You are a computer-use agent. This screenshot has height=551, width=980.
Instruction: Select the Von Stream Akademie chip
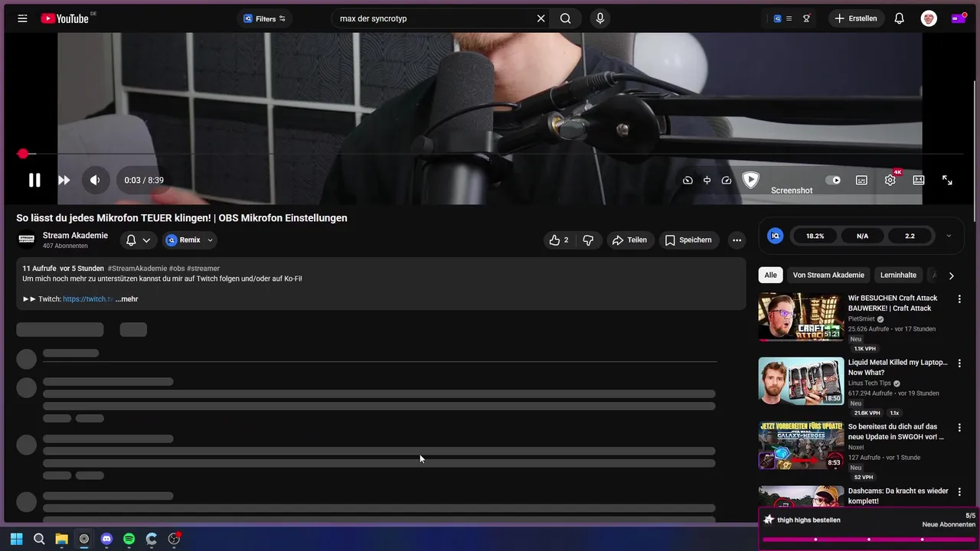(828, 275)
